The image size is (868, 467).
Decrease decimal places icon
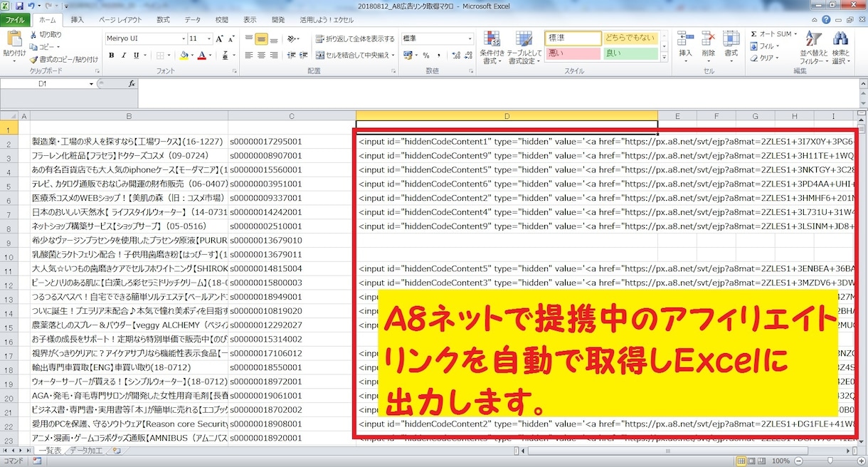coord(467,56)
